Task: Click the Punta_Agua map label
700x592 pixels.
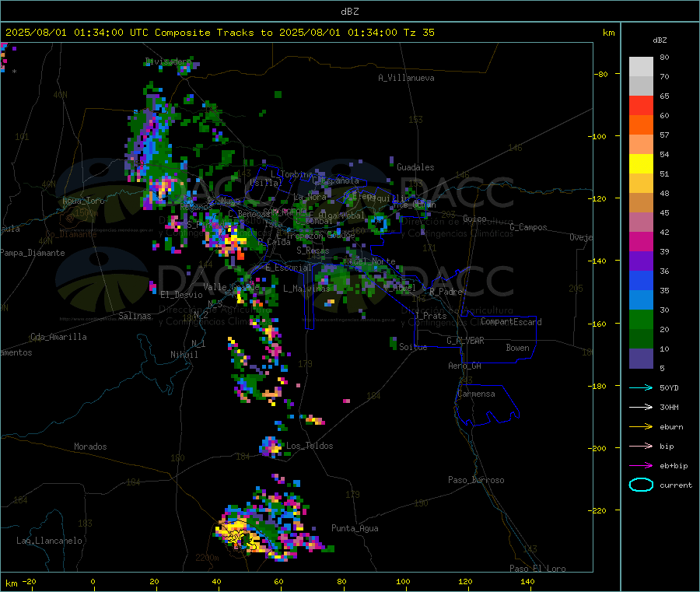Action: click(x=355, y=528)
